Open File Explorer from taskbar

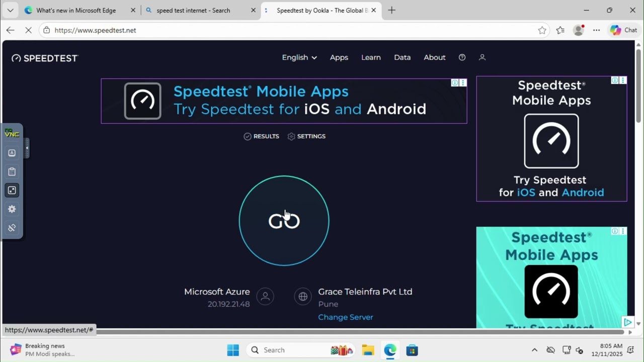[x=368, y=350]
